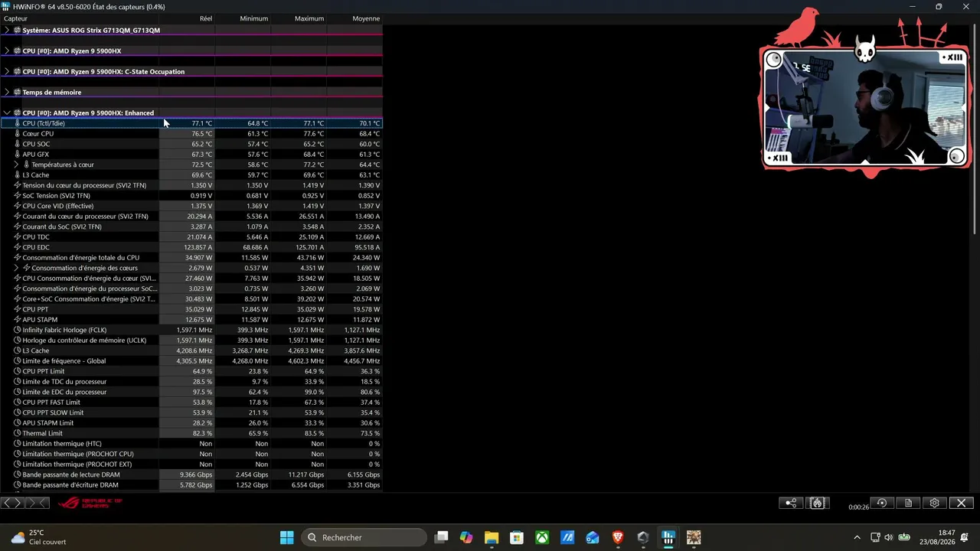Click the 77.1 °C maximum value for Tctl/Tdie

point(313,123)
